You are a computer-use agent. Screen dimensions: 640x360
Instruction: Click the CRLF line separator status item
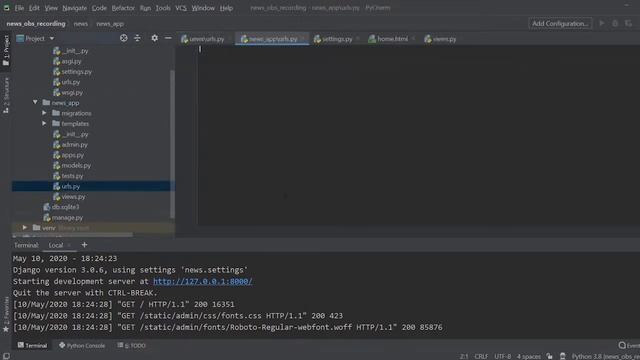click(x=481, y=356)
